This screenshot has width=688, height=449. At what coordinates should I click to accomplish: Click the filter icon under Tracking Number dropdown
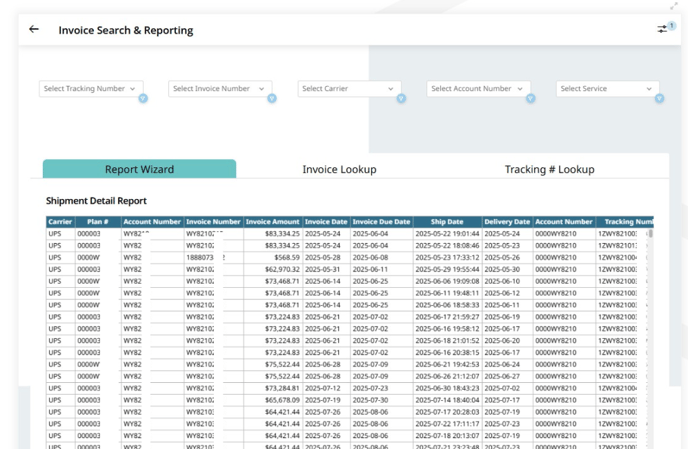coord(143,99)
